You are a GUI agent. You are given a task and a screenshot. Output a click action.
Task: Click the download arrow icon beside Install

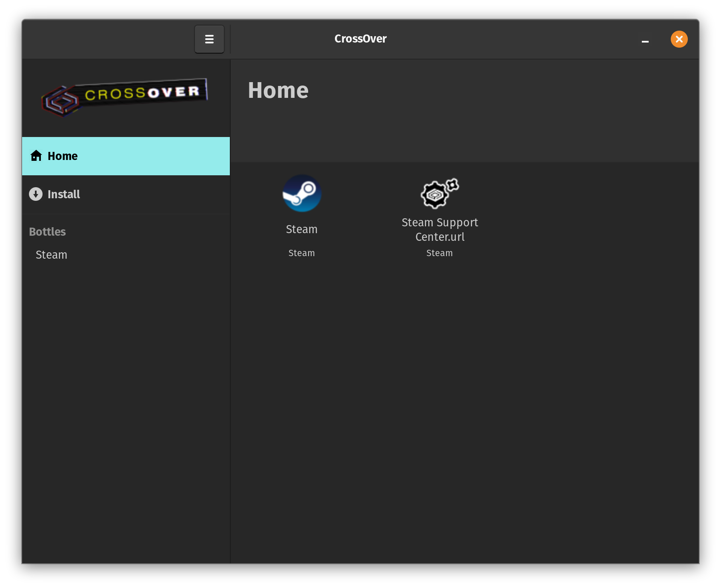(36, 194)
